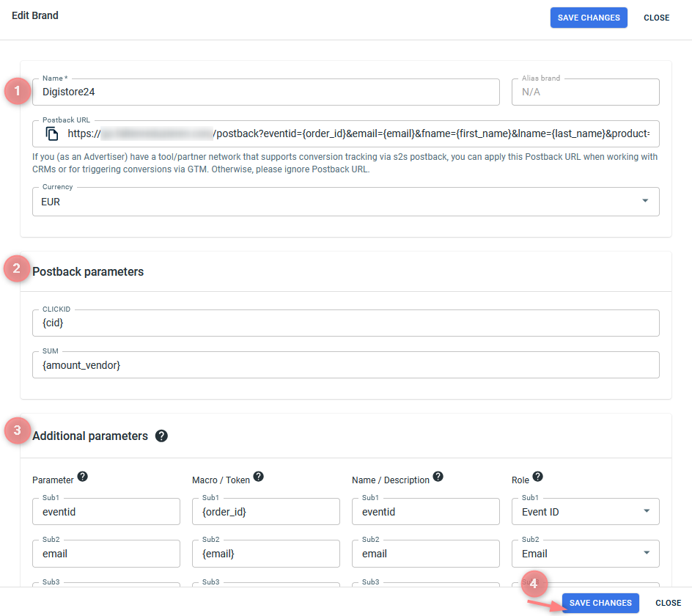Edit the Name field containing Digistore24
Viewport: 692px width, 616px height.
[266, 92]
